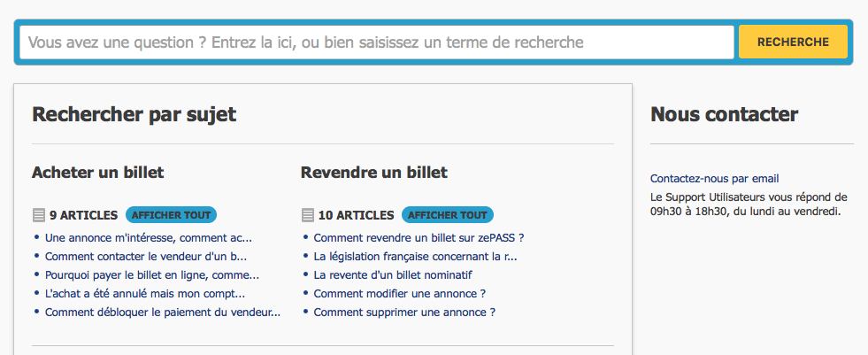Open 'Pourquoi payer le billet en ligne' article

coord(151,275)
